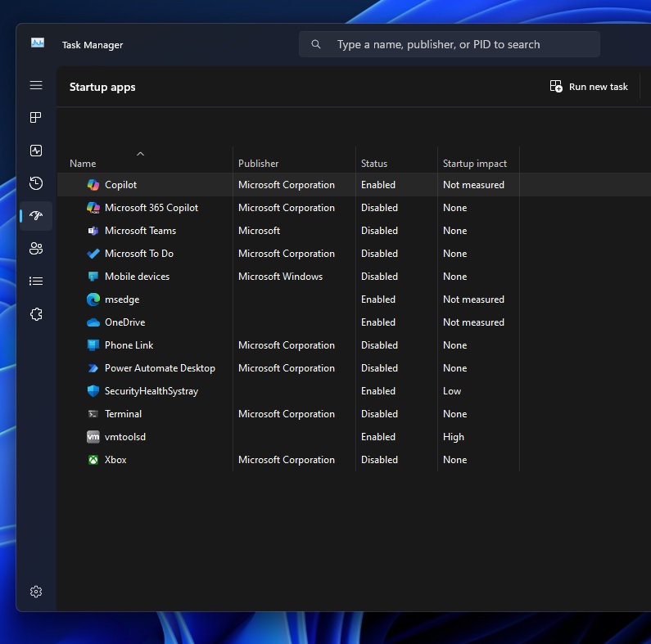This screenshot has width=651, height=644.
Task: Click the sort arrow above Name
Action: pyautogui.click(x=140, y=154)
